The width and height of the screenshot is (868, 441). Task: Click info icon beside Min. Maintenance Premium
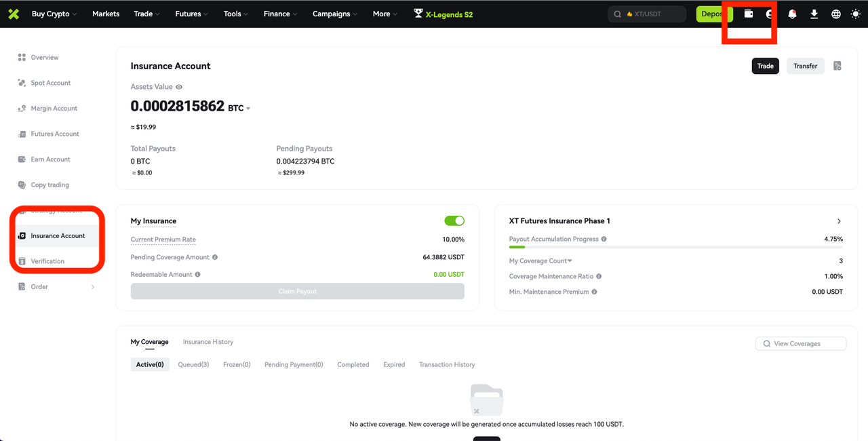594,292
